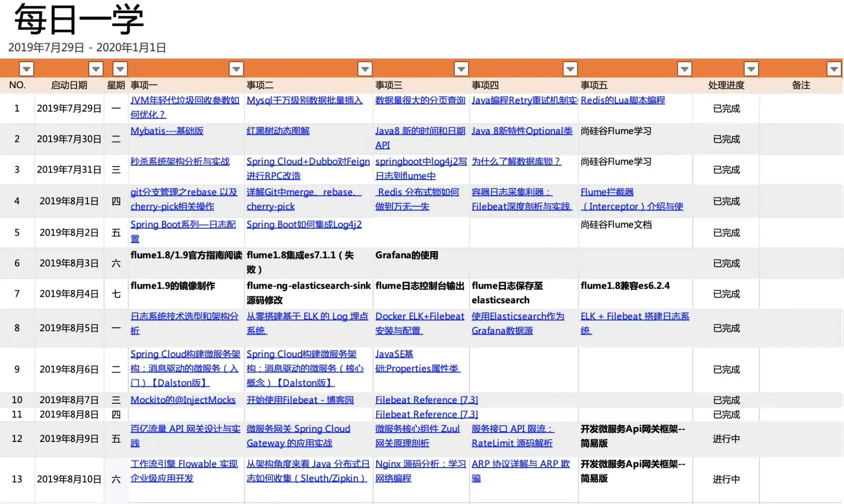Open link 百亿流量 API 网关设计与实践
This screenshot has height=504, width=844.
tap(185, 436)
